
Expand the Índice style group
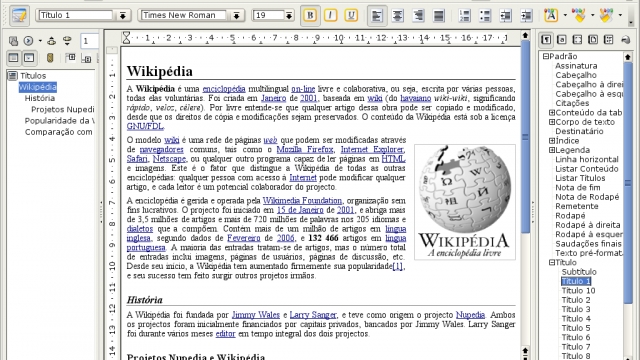point(552,141)
